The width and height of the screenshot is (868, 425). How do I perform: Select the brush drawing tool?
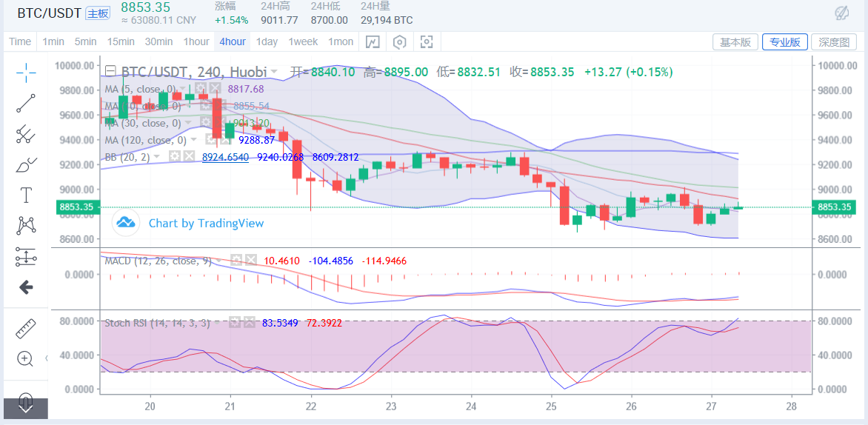coord(26,165)
